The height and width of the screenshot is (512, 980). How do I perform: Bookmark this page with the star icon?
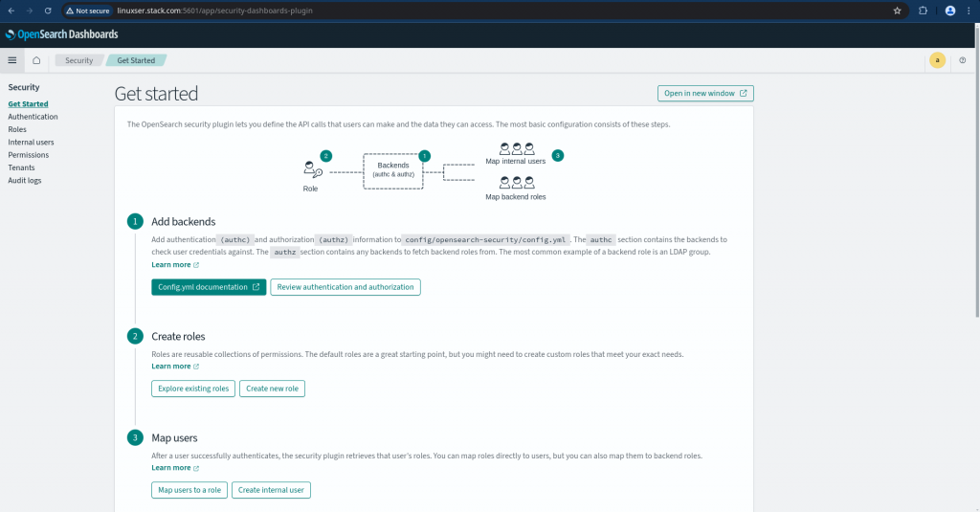tap(897, 11)
